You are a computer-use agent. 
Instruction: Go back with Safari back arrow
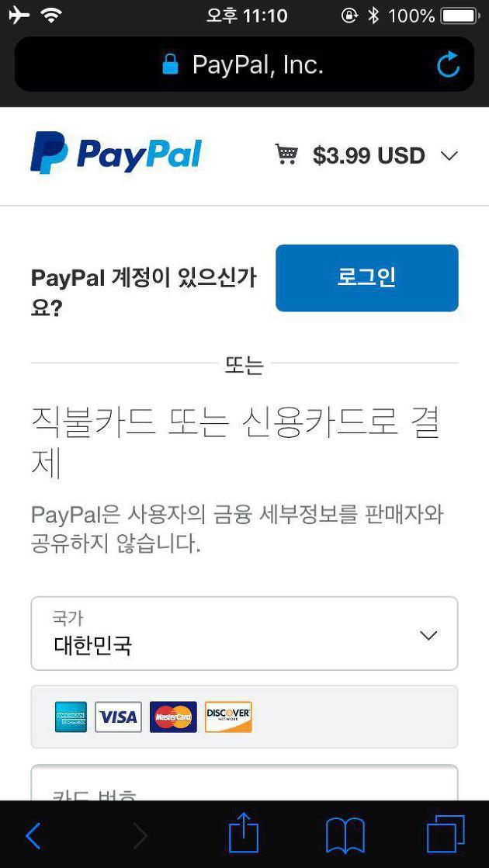33,835
